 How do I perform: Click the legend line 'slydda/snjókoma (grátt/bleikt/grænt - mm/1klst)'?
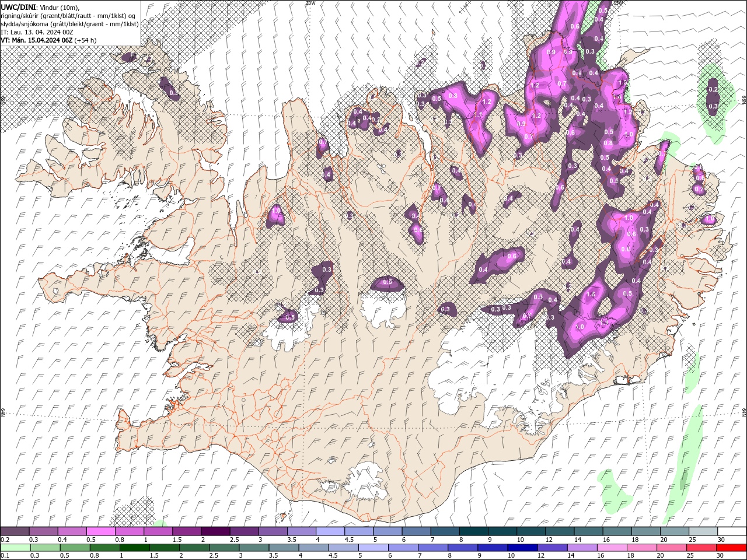[69, 23]
